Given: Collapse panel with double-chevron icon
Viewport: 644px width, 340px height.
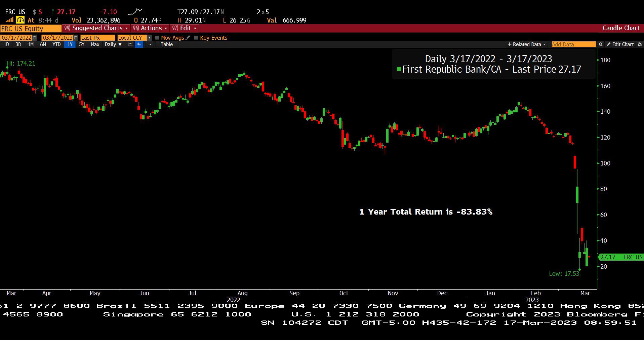Looking at the screenshot, I should 600,44.
